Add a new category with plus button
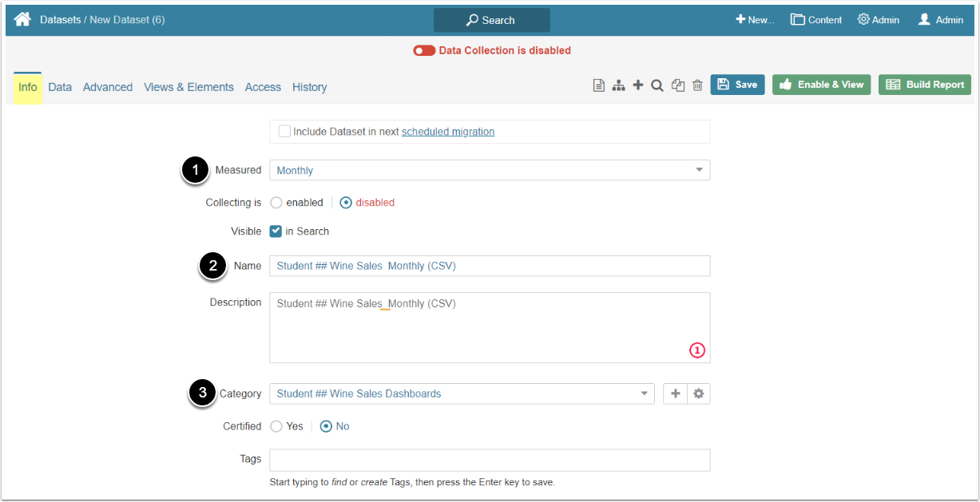 (x=675, y=393)
